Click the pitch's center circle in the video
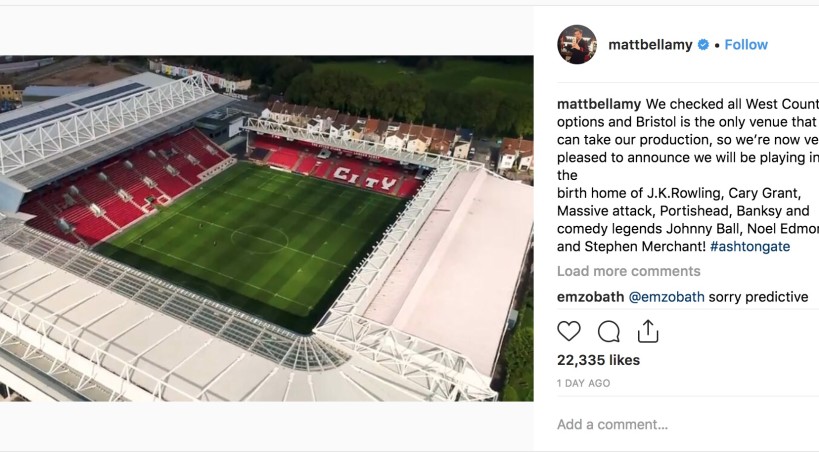Image resolution: width=819 pixels, height=452 pixels. [x=260, y=239]
